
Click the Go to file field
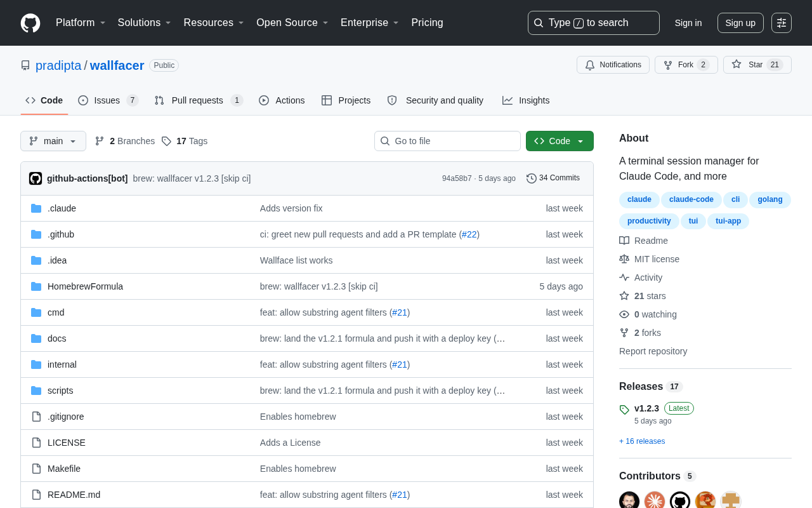point(447,141)
